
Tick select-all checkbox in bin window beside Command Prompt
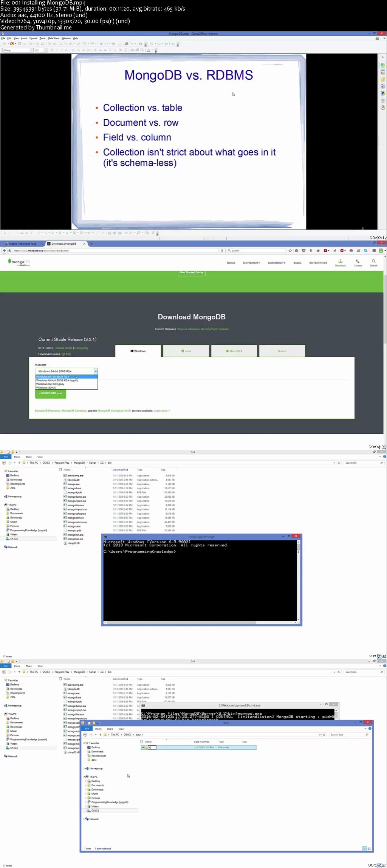click(60, 470)
